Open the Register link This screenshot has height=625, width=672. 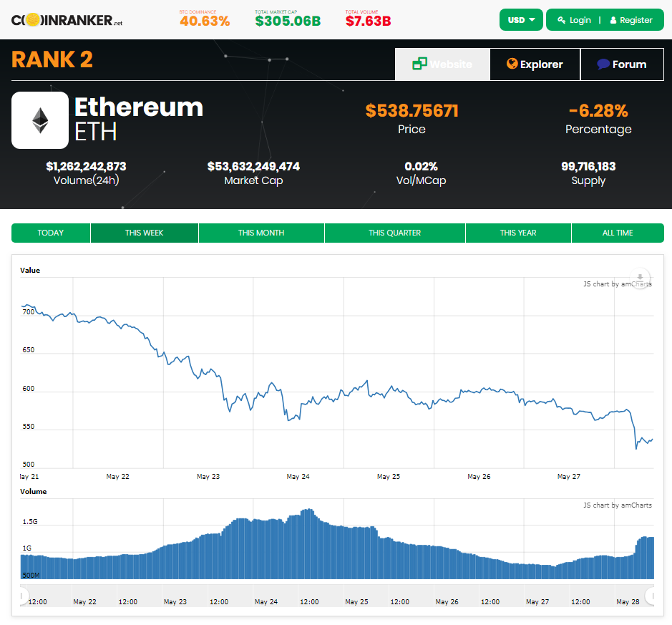pos(631,20)
